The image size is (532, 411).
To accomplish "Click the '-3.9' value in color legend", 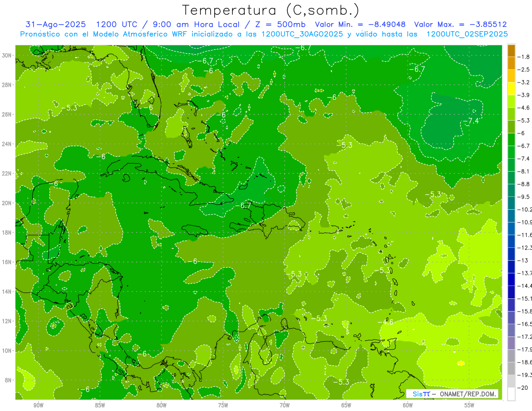I will [524, 95].
